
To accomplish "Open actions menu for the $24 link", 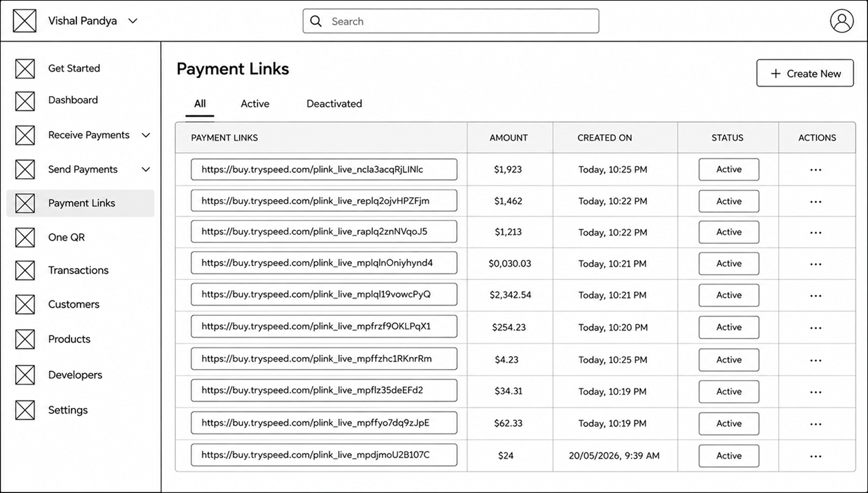I will click(816, 457).
